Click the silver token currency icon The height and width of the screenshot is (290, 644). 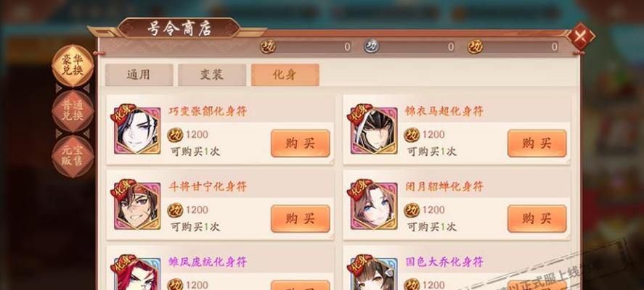coord(371,46)
